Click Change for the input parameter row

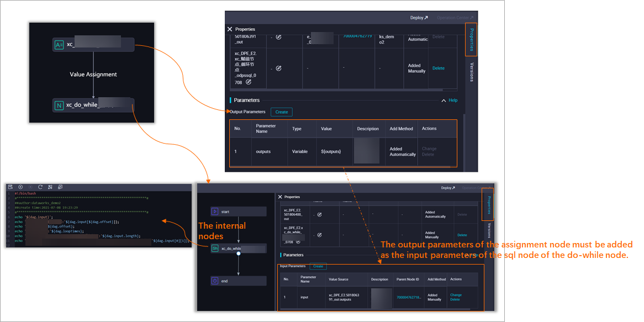tap(456, 295)
